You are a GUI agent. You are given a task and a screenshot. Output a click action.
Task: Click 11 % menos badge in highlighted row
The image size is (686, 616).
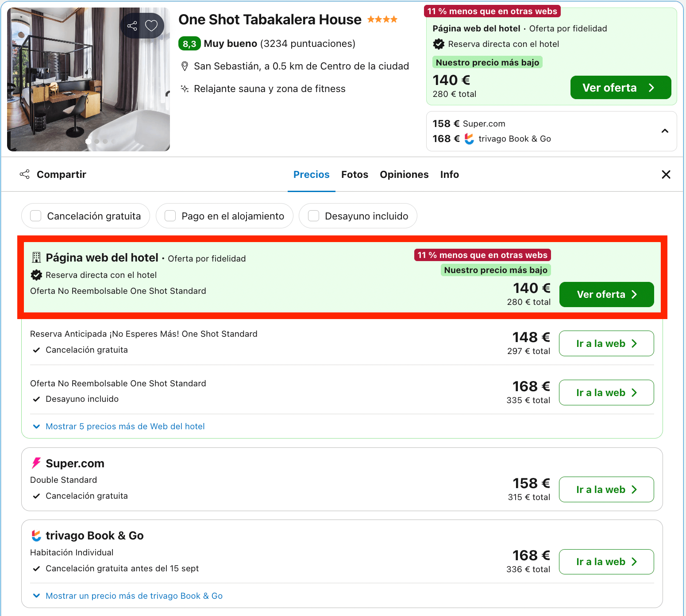(x=482, y=255)
